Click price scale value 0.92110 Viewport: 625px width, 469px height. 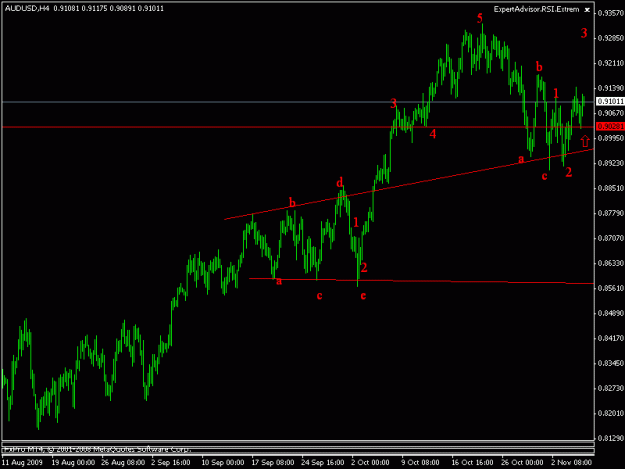(x=611, y=63)
